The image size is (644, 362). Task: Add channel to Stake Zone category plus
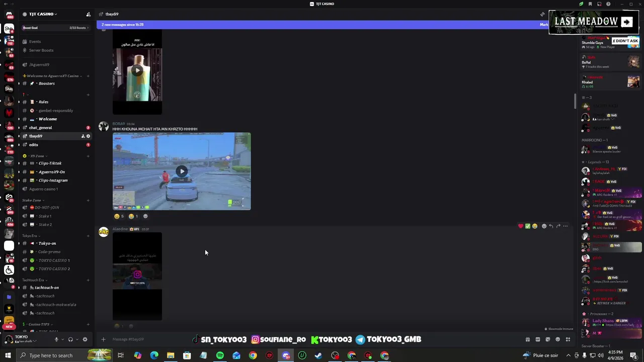pyautogui.click(x=88, y=200)
